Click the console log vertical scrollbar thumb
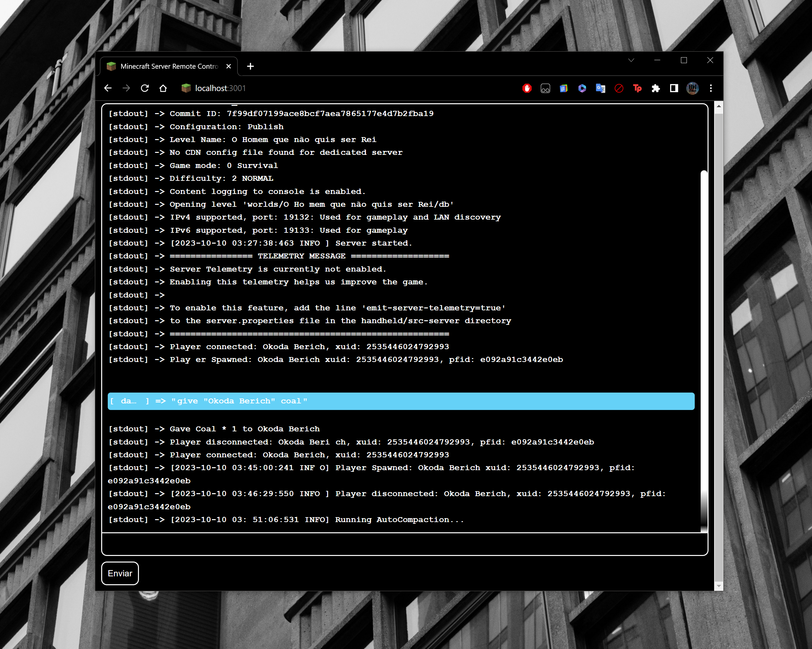812x649 pixels. pyautogui.click(x=704, y=339)
